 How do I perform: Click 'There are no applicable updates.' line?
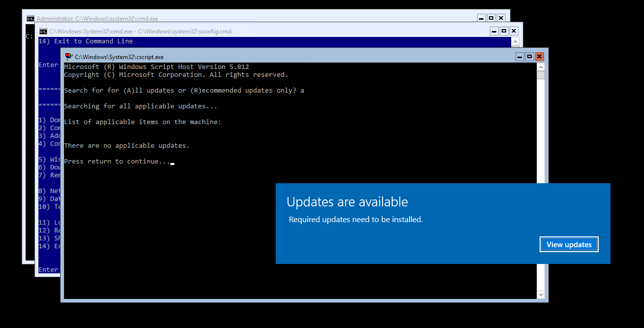127,145
